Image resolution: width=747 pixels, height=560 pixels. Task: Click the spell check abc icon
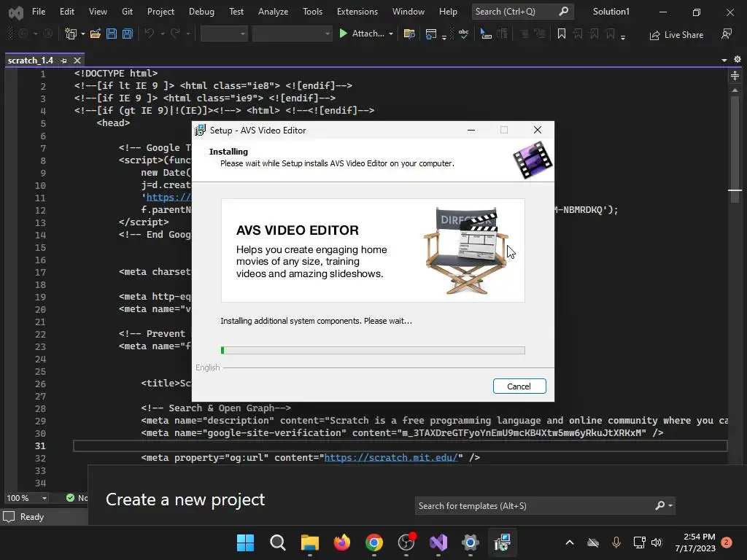pos(463,34)
